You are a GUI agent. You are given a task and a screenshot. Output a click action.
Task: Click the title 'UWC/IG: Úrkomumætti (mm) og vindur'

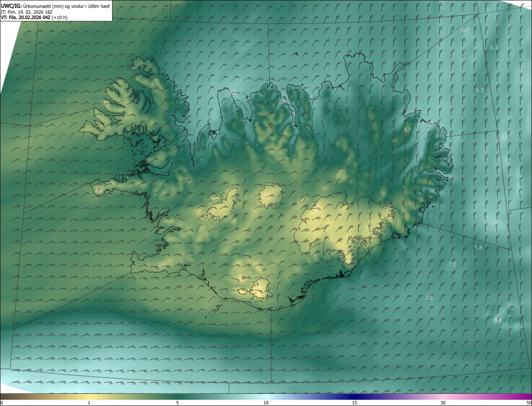click(x=56, y=5)
